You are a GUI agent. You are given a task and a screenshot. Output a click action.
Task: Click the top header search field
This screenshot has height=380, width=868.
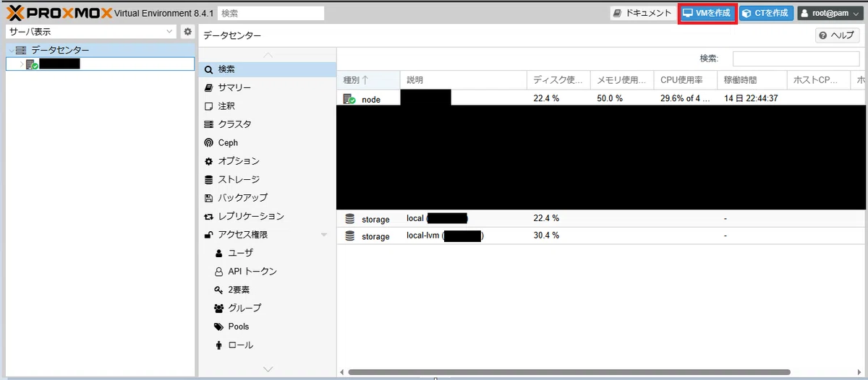click(x=271, y=13)
